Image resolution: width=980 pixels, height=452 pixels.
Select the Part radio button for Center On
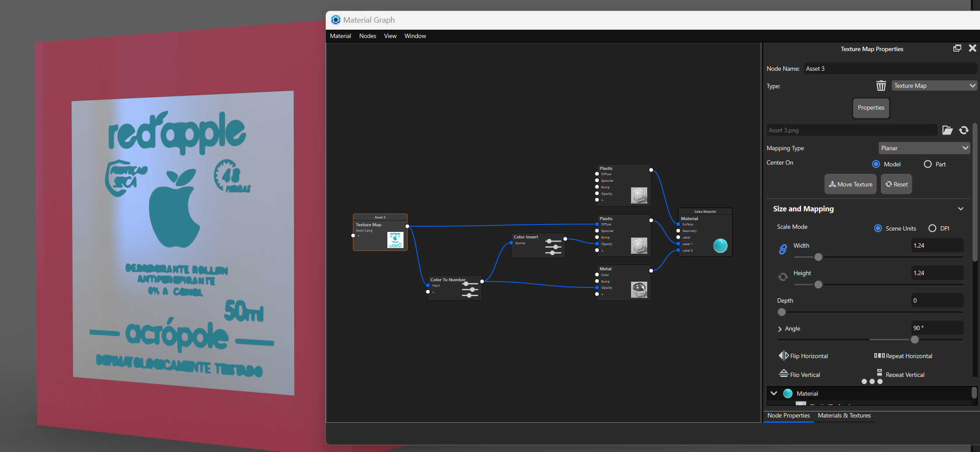(928, 164)
